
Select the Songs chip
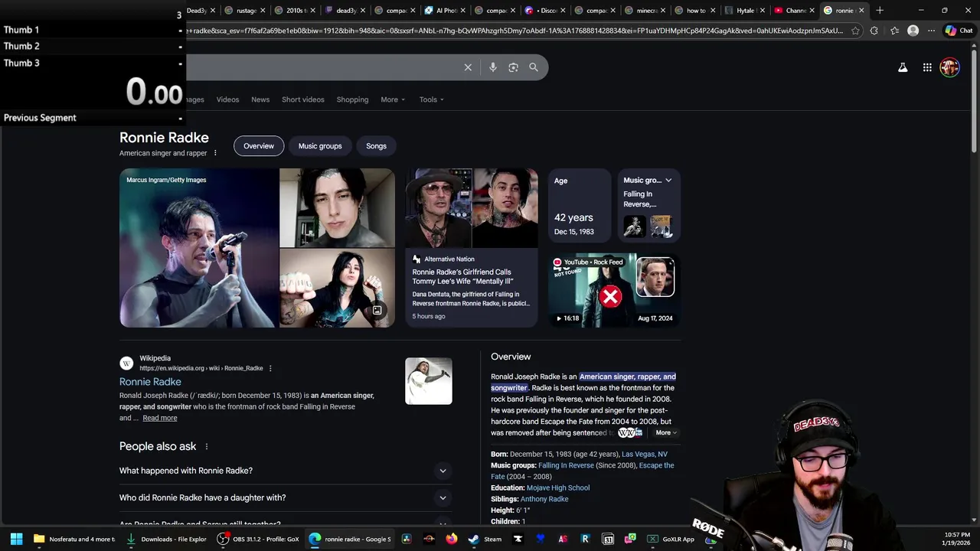pos(376,146)
